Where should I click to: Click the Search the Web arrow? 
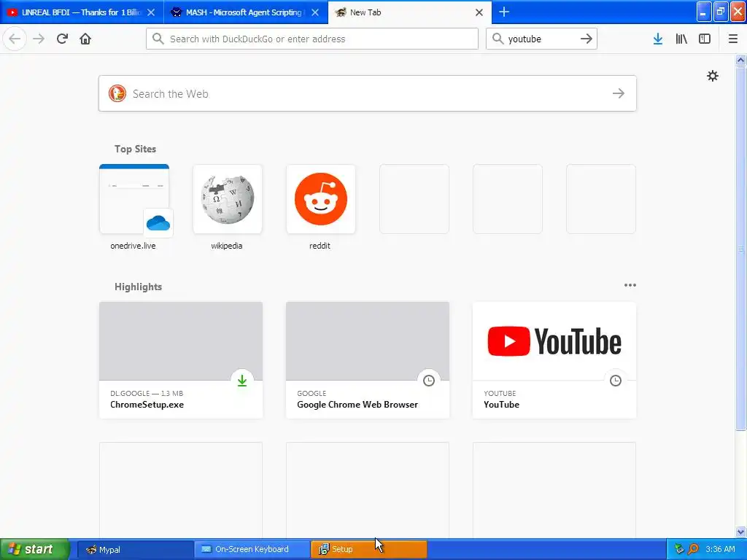point(619,93)
